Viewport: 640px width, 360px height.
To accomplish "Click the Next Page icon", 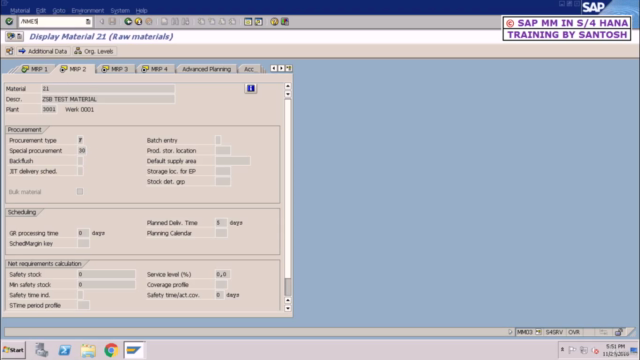I will point(222,22).
